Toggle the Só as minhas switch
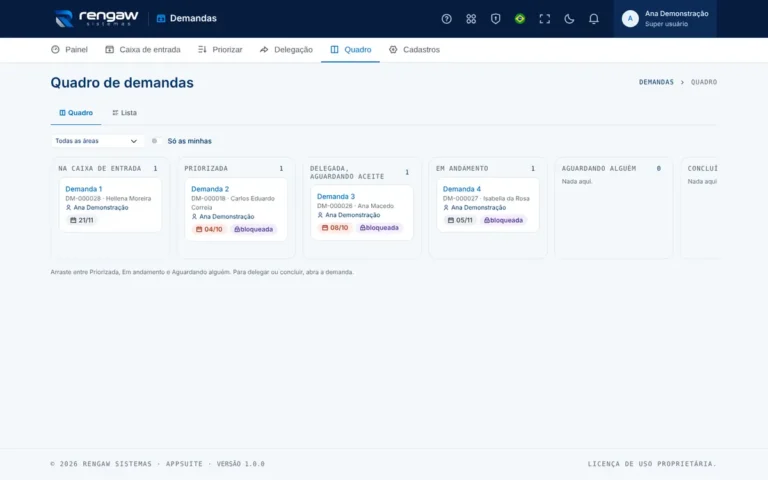The height and width of the screenshot is (480, 768). click(156, 141)
